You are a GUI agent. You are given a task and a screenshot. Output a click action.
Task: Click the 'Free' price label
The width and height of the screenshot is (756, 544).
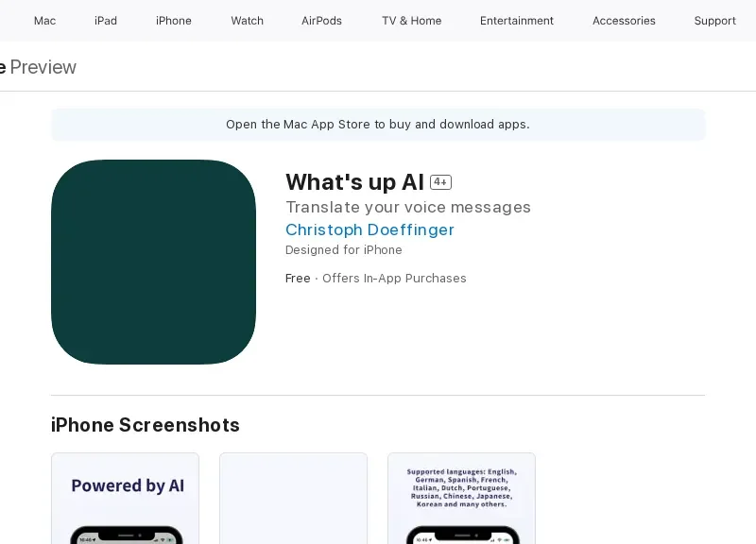298,279
